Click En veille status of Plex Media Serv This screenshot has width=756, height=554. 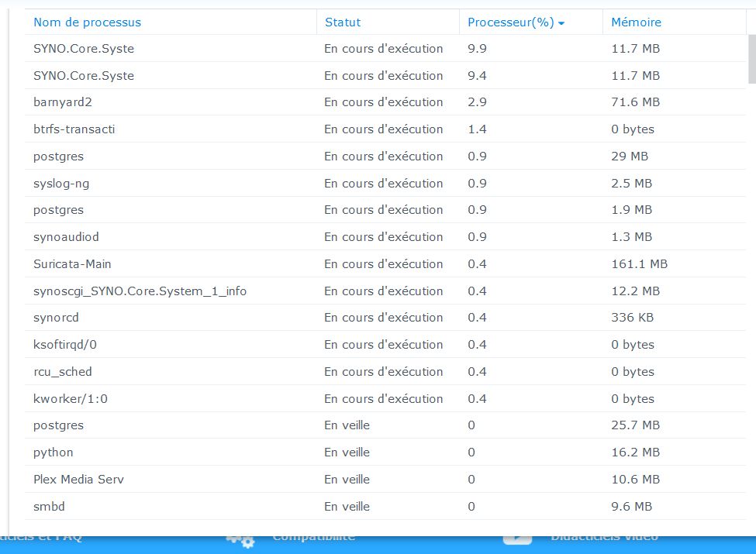347,479
